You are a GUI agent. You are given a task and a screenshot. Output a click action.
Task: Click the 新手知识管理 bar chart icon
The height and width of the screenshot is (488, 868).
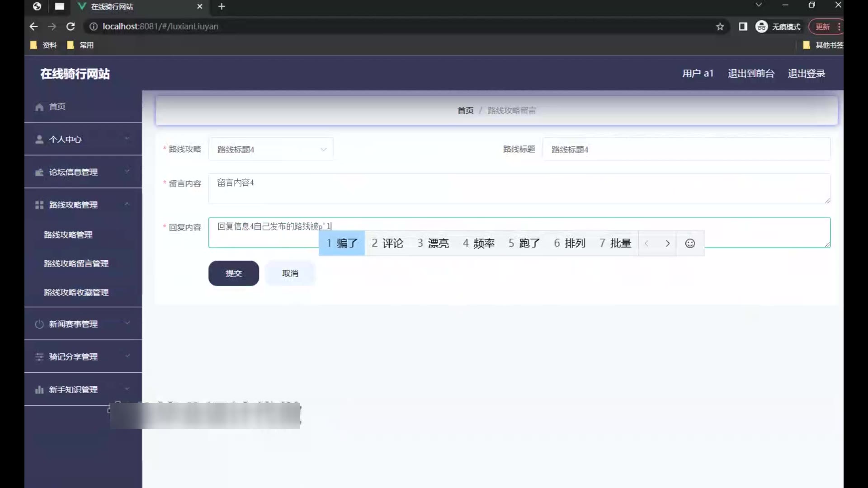pyautogui.click(x=39, y=390)
